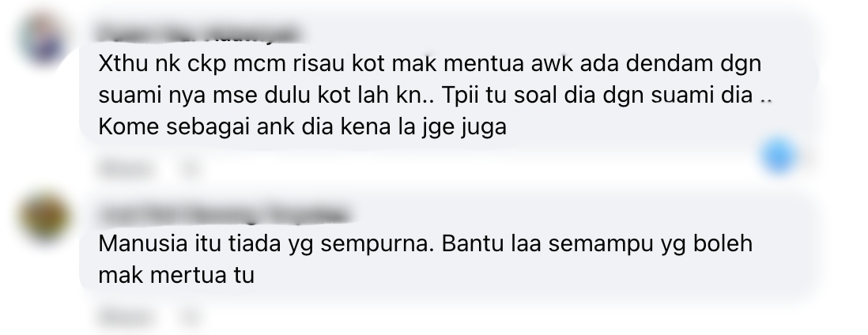Screen dimensions: 868x335
Task: Open the top commenter's profile picture
Action: click(x=43, y=40)
